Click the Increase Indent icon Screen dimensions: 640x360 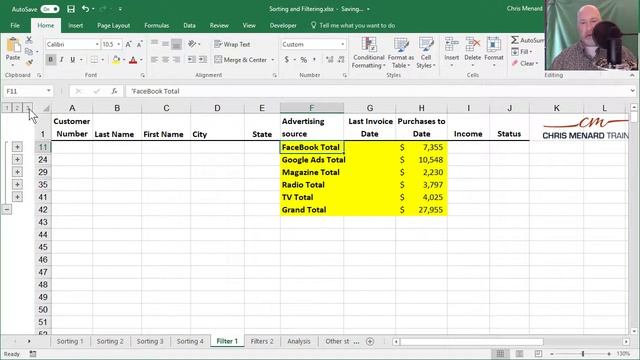(203, 60)
